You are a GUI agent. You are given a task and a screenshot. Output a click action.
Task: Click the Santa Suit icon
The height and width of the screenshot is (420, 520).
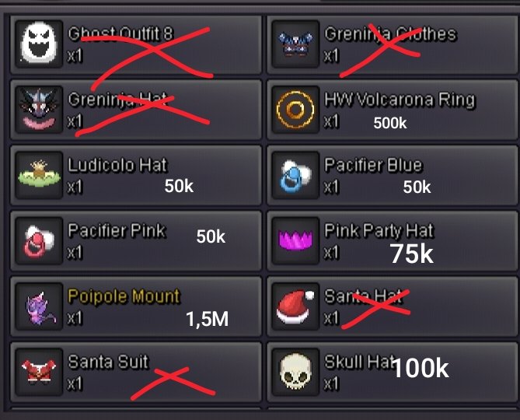pos(39,372)
